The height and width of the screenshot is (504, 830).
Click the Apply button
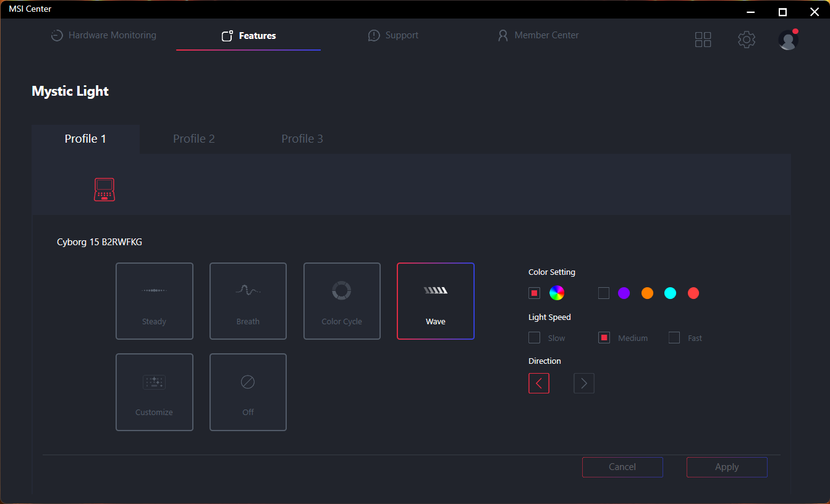(x=727, y=467)
